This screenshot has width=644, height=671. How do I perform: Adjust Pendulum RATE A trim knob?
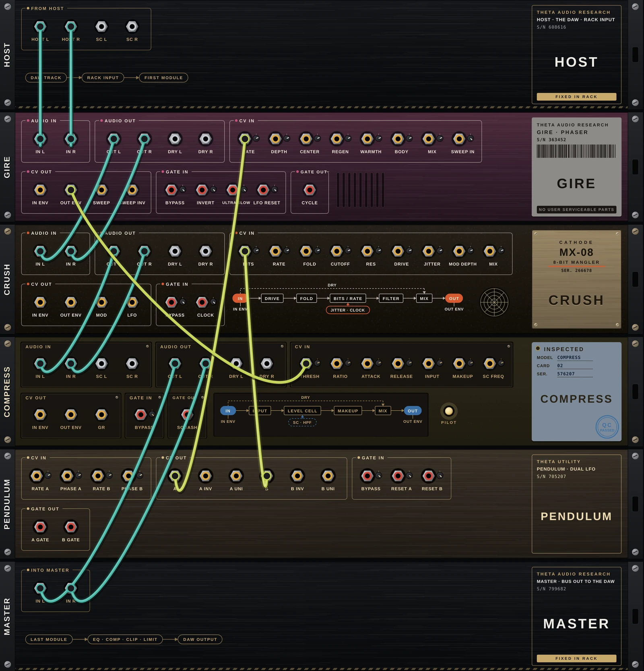(48, 476)
